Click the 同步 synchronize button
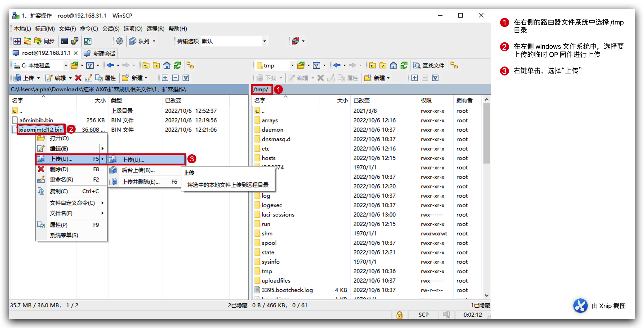644x328 pixels. pyautogui.click(x=44, y=41)
